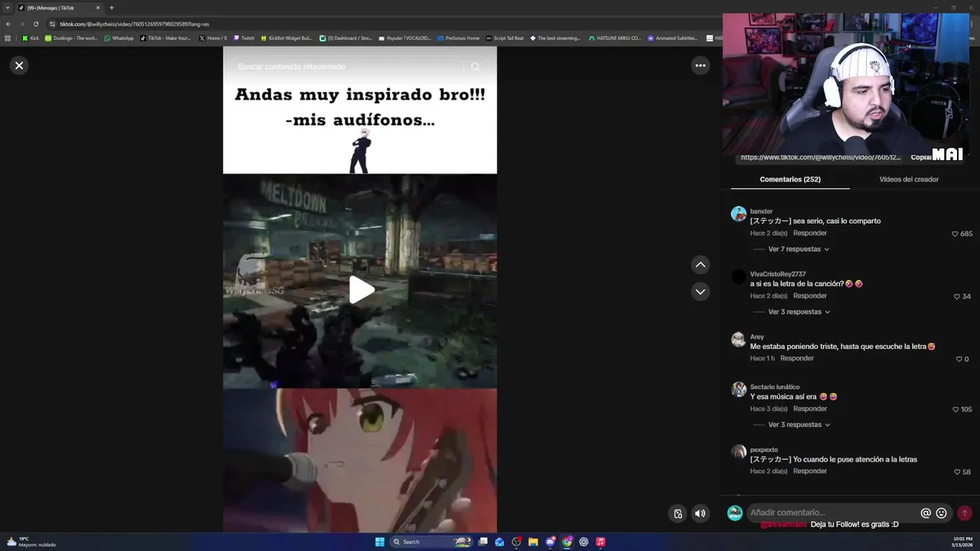This screenshot has height=551, width=980.
Task: Open a new browser tab with plus
Action: 112,8
